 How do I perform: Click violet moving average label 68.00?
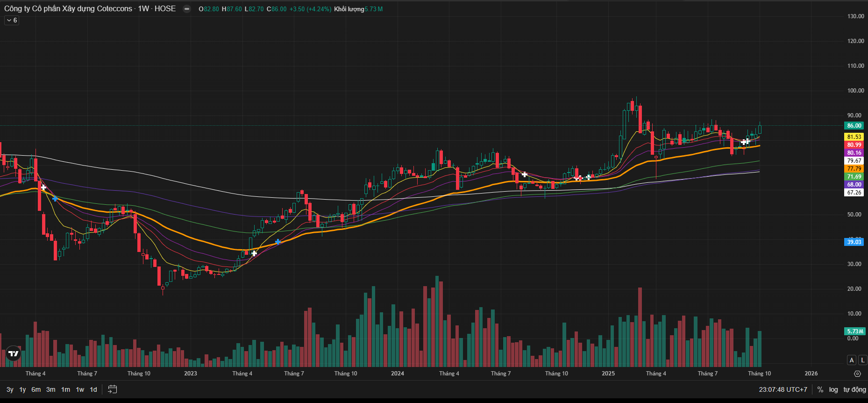[854, 185]
